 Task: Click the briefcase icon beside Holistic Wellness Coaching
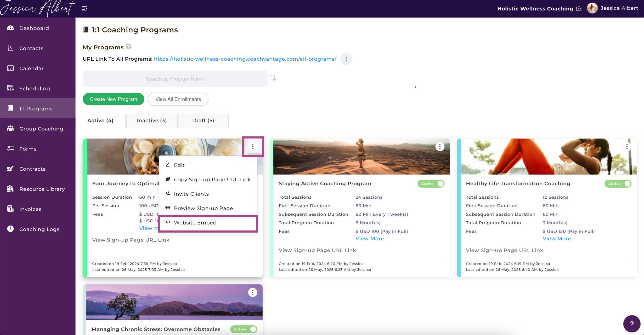pos(579,9)
